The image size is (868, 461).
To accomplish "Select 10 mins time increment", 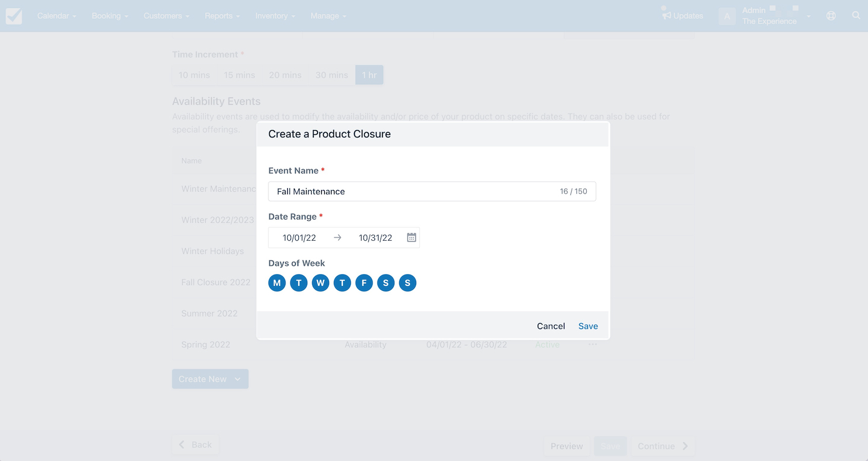I will click(x=194, y=75).
